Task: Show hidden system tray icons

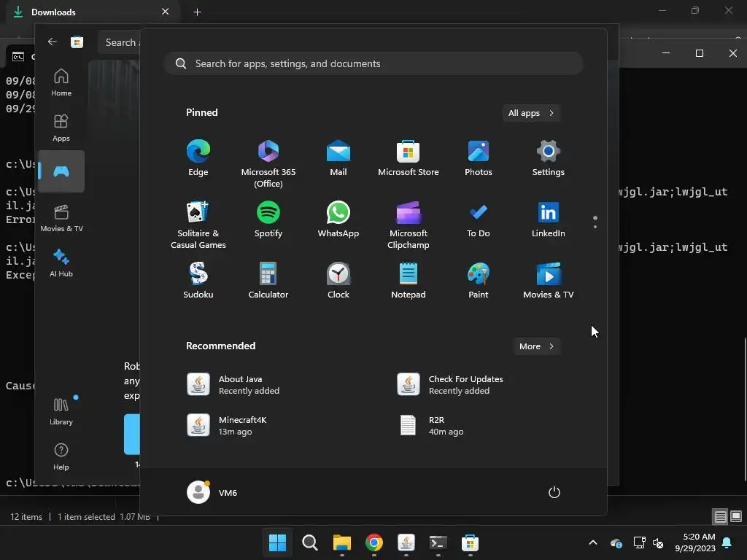Action: [592, 542]
